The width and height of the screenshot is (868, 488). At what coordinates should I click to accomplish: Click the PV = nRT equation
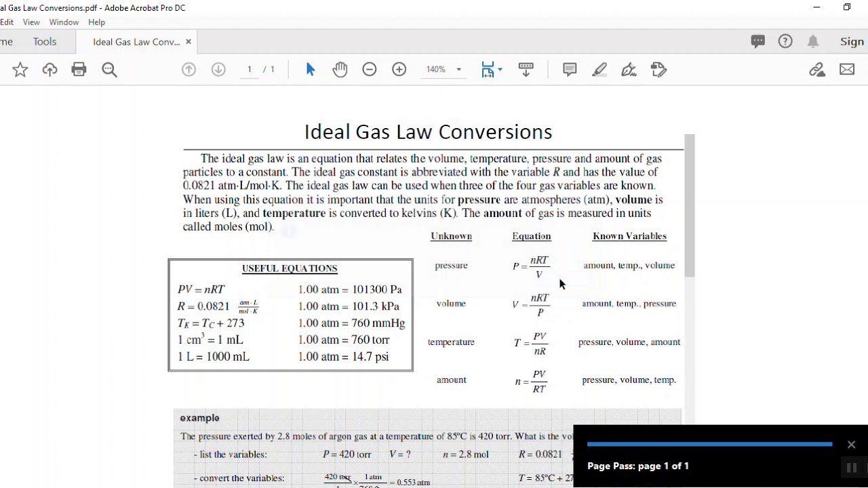pyautogui.click(x=201, y=289)
